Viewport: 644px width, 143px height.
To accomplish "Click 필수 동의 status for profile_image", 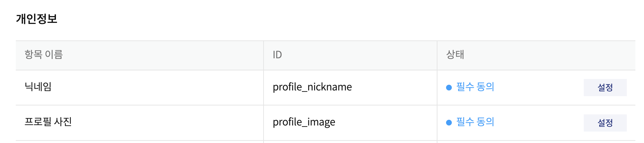I will (475, 122).
